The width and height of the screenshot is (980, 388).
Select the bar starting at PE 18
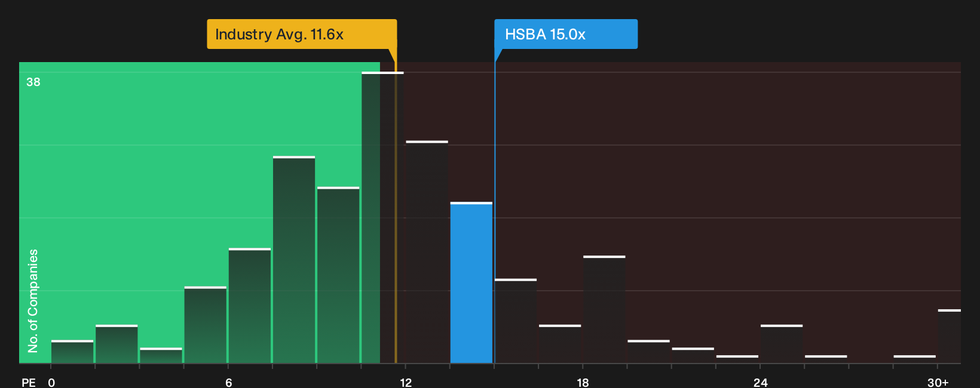click(x=604, y=310)
